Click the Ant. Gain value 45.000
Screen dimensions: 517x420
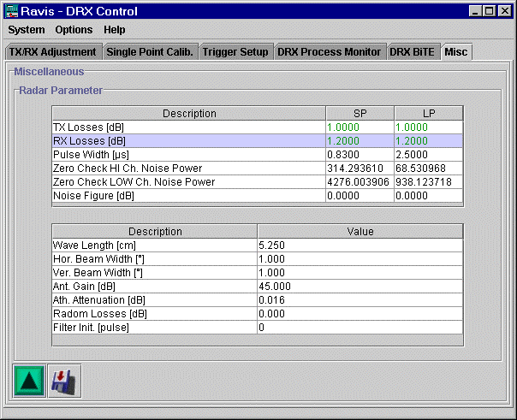coord(360,287)
